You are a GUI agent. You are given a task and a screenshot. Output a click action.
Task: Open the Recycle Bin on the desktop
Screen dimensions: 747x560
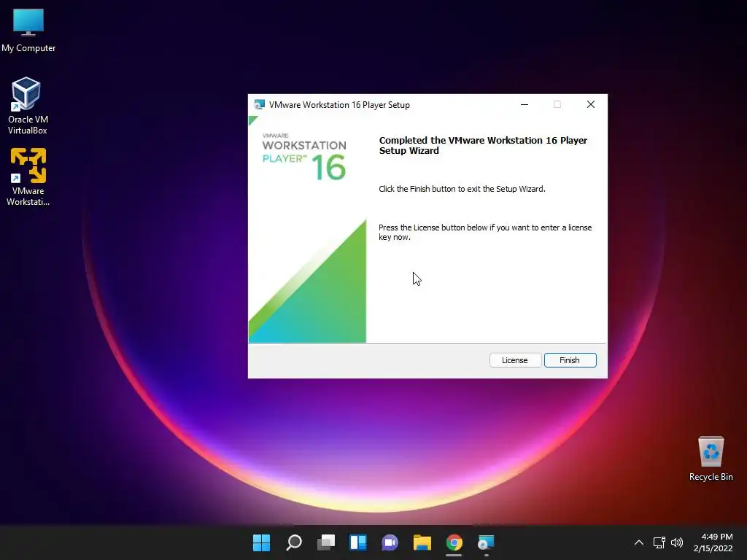click(x=711, y=459)
